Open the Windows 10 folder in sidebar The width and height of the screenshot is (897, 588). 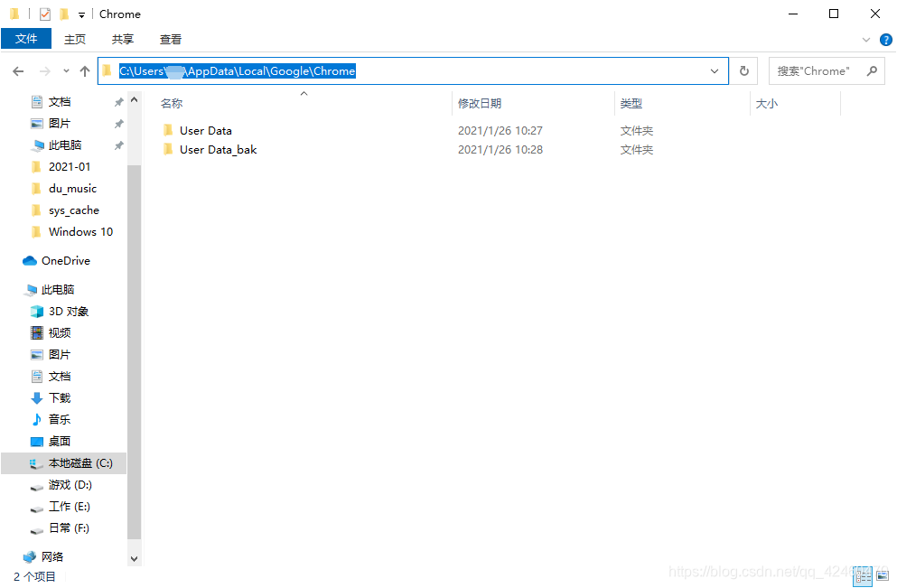[80, 231]
